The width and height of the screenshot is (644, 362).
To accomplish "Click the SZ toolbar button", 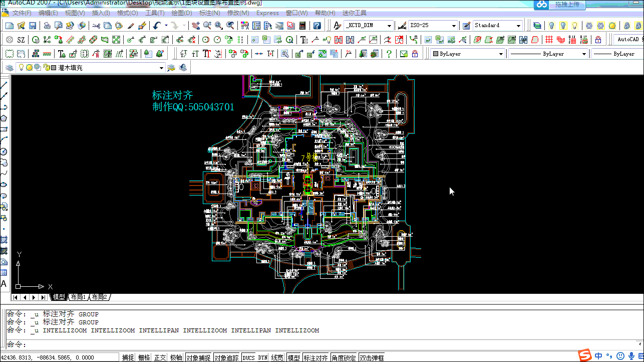I will click(21, 40).
